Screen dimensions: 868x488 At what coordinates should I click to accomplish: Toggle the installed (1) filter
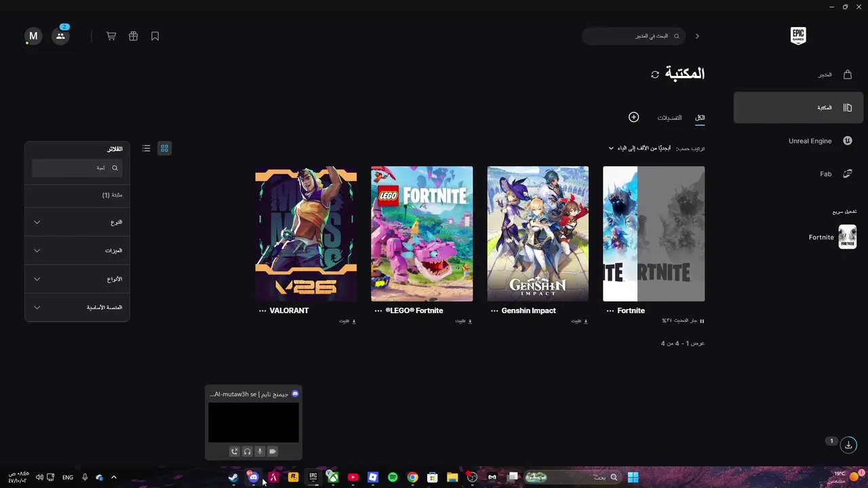(77, 195)
